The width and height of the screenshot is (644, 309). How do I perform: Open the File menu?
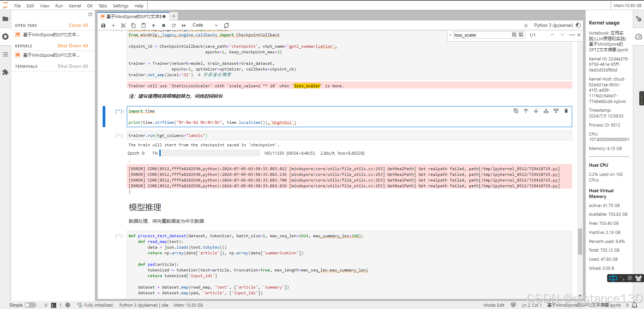coord(17,6)
